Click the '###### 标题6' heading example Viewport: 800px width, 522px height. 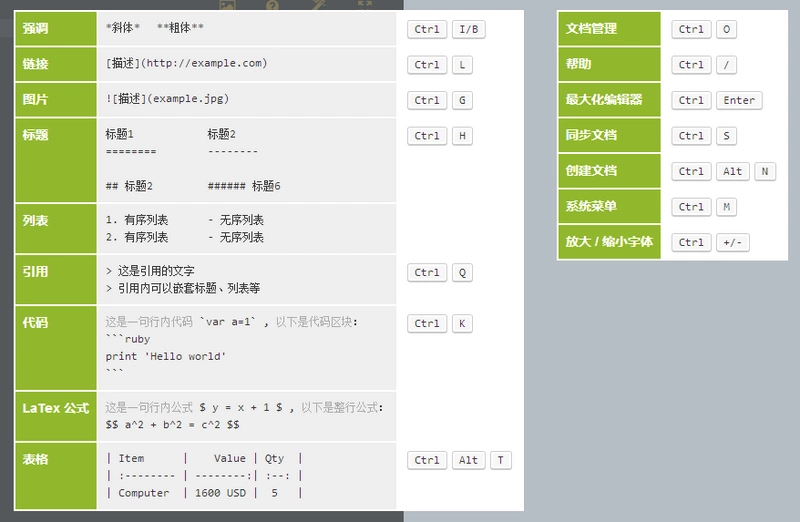244,186
